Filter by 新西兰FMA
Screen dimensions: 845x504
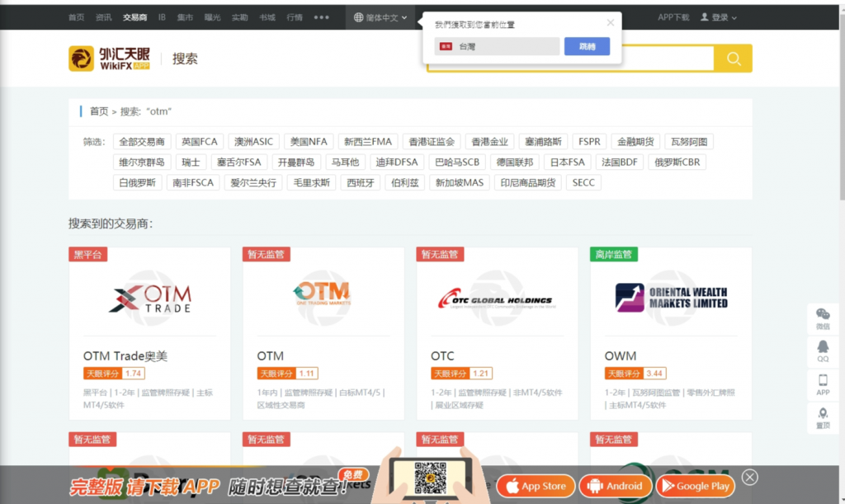click(368, 142)
